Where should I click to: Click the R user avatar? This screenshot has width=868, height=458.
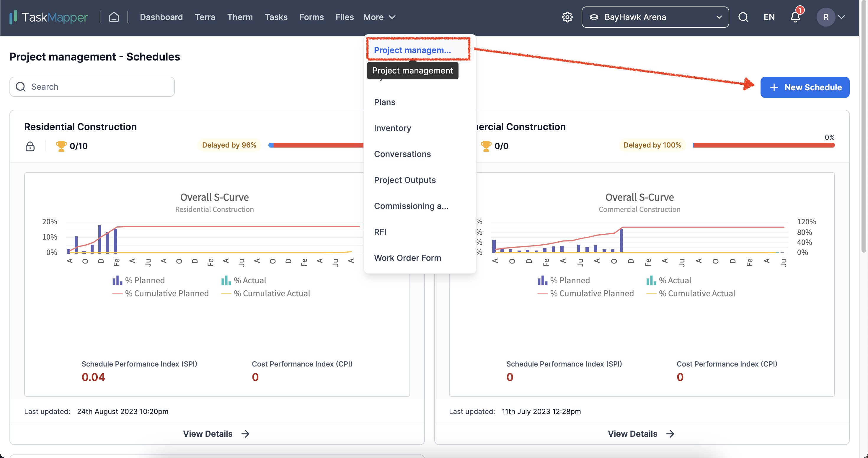825,17
